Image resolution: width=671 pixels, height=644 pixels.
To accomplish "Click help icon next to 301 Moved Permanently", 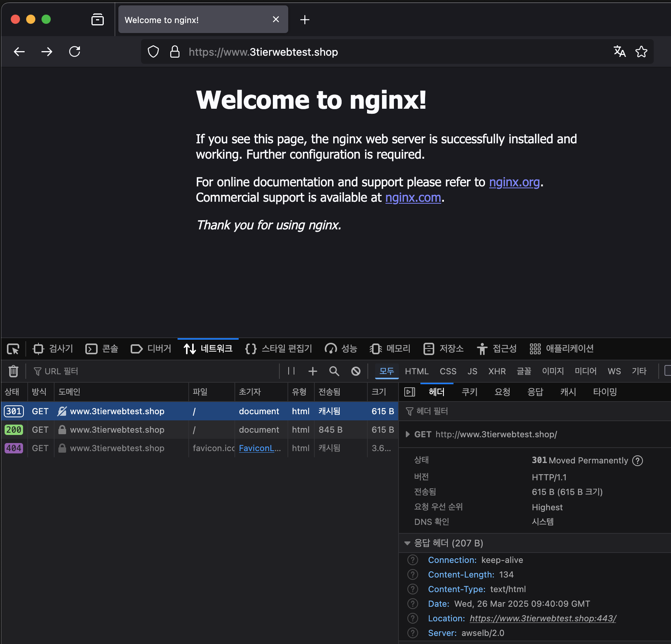I will pyautogui.click(x=638, y=460).
